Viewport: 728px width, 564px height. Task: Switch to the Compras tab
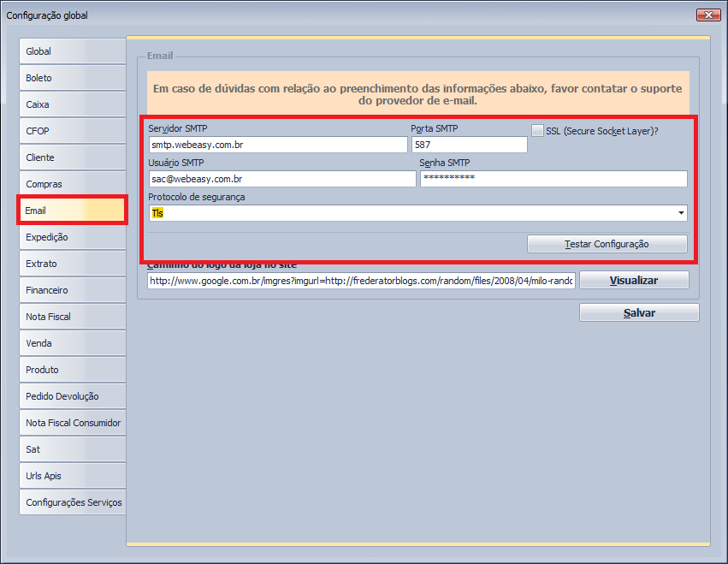point(72,184)
